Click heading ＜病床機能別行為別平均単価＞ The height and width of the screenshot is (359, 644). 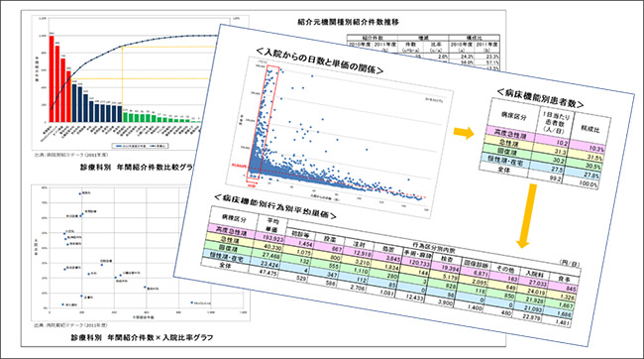(274, 207)
